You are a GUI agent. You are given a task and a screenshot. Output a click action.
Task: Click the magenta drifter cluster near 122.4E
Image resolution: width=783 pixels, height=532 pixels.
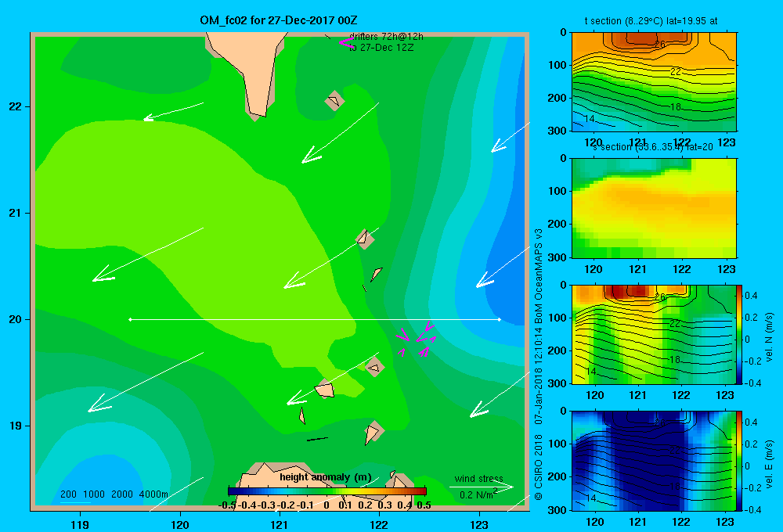coord(417,340)
